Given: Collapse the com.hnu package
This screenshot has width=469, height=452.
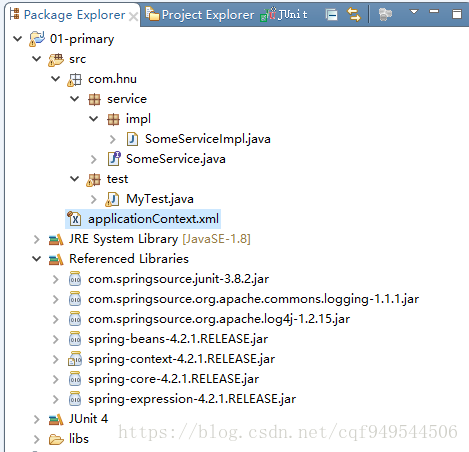Looking at the screenshot, I should point(55,79).
